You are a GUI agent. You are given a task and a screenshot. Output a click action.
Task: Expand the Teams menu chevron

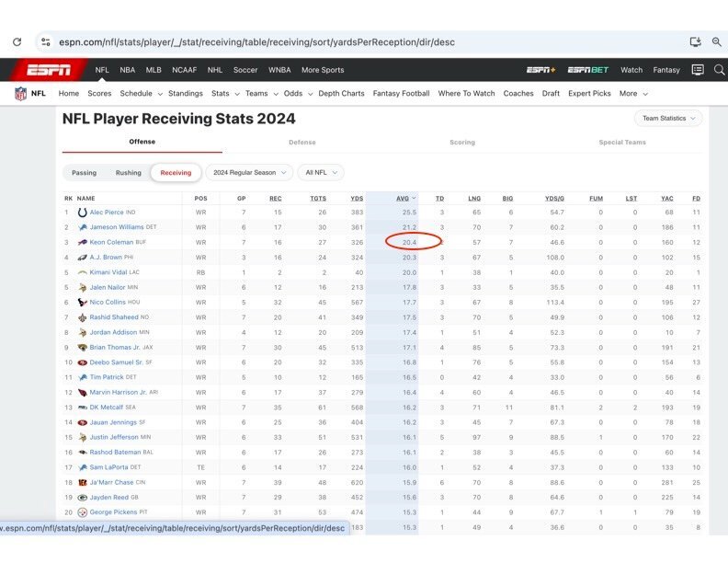pos(276,94)
